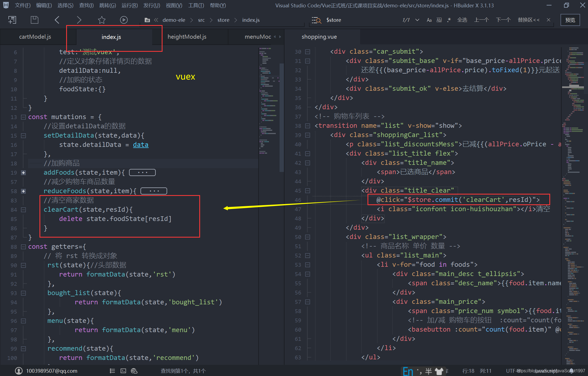
Task: Click demo-ele in the breadcrumb
Action: pyautogui.click(x=174, y=20)
